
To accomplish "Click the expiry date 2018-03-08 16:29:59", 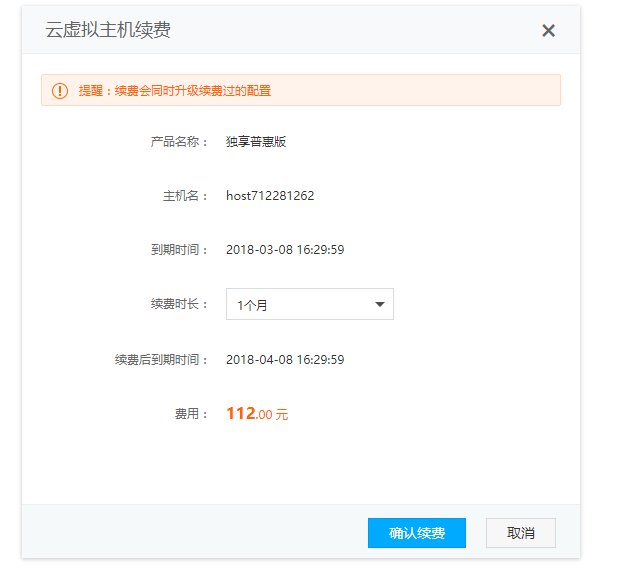I will 285,250.
